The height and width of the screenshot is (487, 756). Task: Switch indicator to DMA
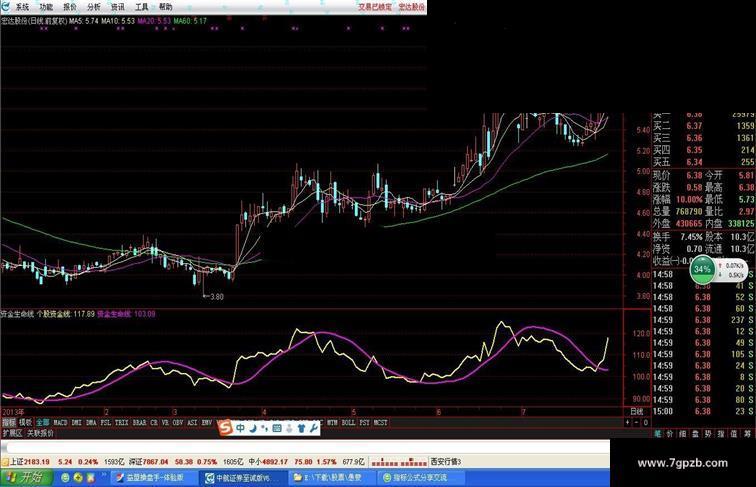91,422
